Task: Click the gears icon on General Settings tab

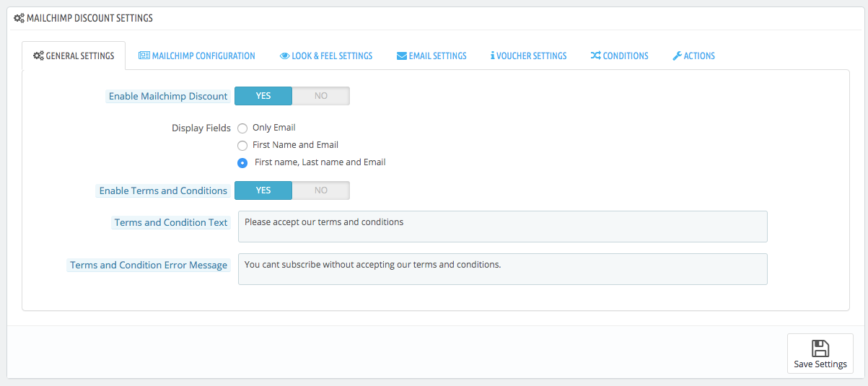Action: (x=39, y=56)
